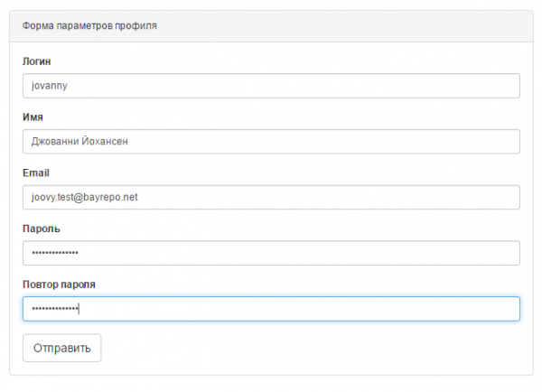The image size is (542, 392).
Task: Focus the Email input field
Action: tap(271, 197)
